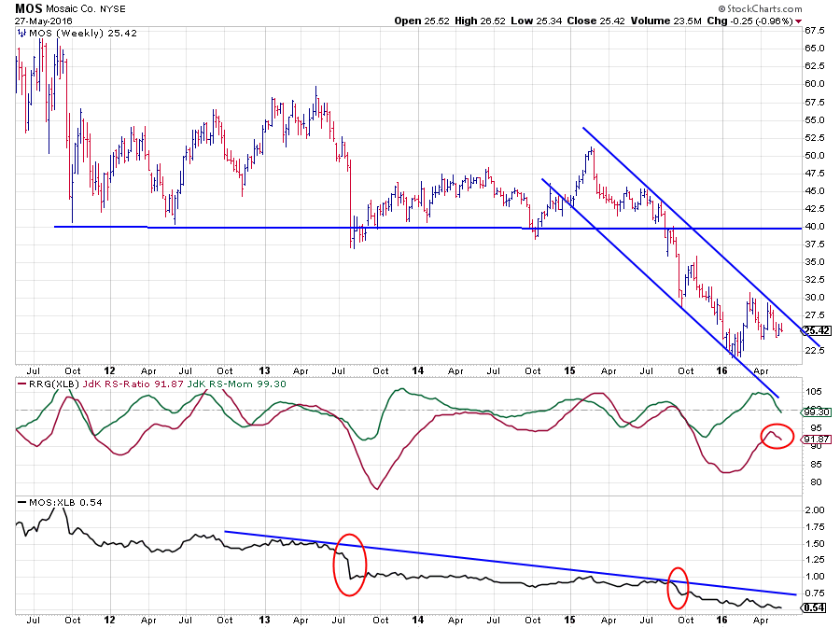The height and width of the screenshot is (628, 840).
Task: Click the 'JdK RS-Ratio 91.87' legend text
Action: [x=132, y=384]
